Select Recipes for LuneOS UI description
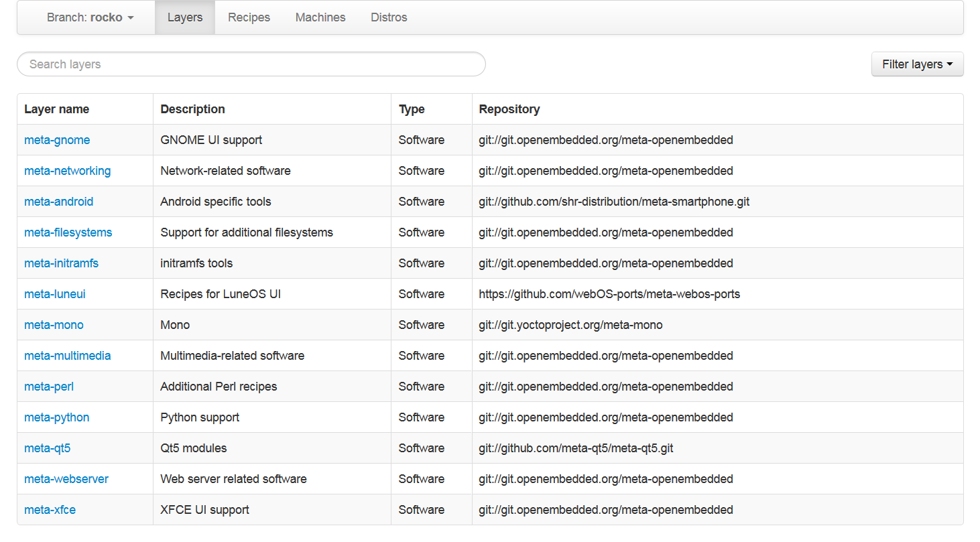Viewport: 980px width, 542px height. pyautogui.click(x=221, y=294)
